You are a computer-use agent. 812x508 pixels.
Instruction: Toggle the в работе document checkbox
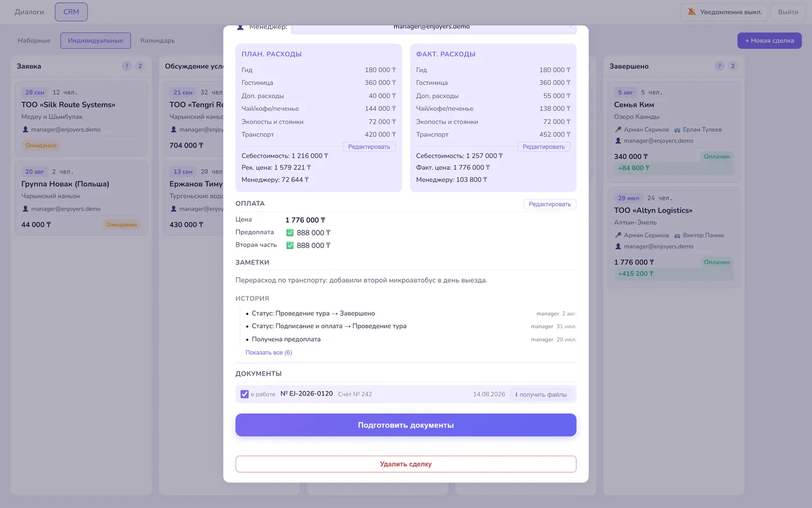click(x=245, y=394)
